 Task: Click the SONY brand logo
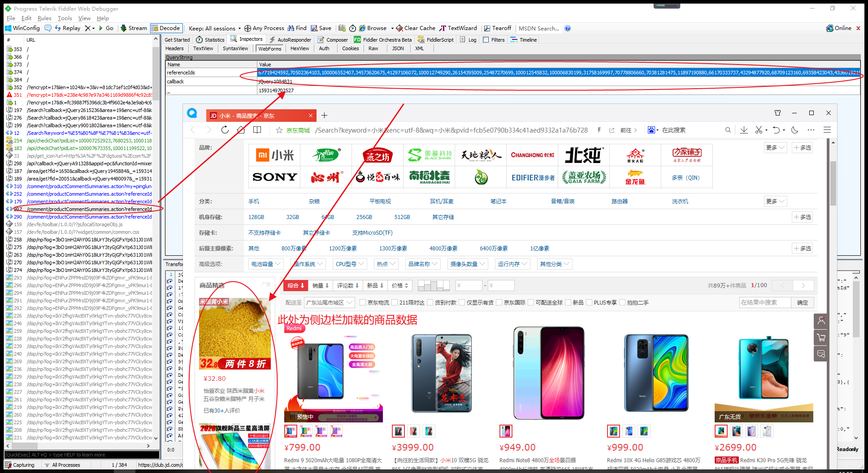[x=275, y=177]
